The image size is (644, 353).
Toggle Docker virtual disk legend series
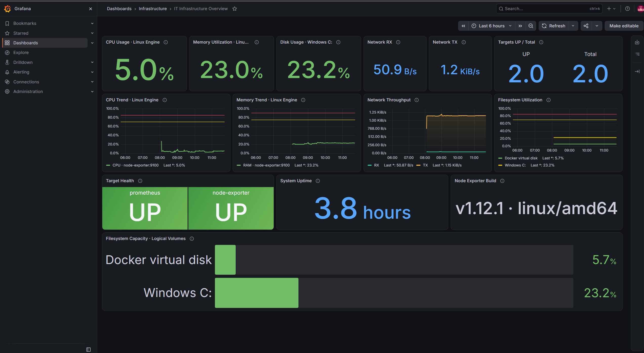coord(521,158)
